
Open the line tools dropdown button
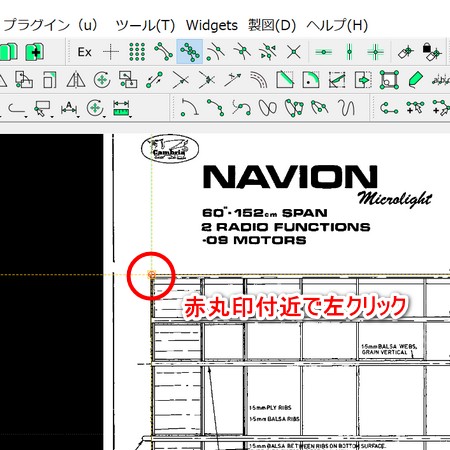pyautogui.click(x=17, y=109)
